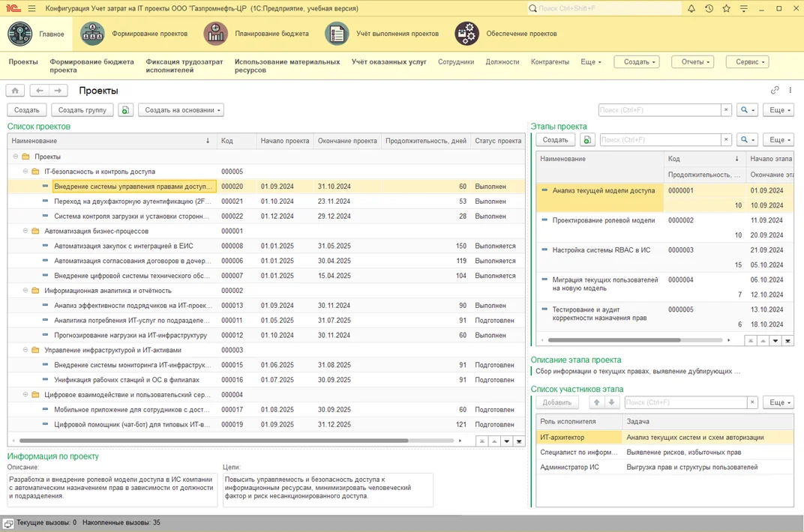Click copy icon next to Создать группу

(126, 110)
